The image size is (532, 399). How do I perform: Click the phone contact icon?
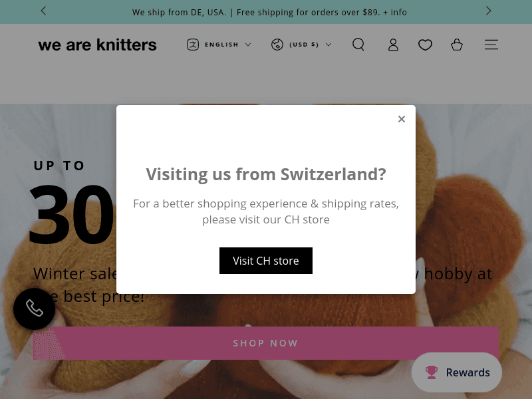pos(34,309)
